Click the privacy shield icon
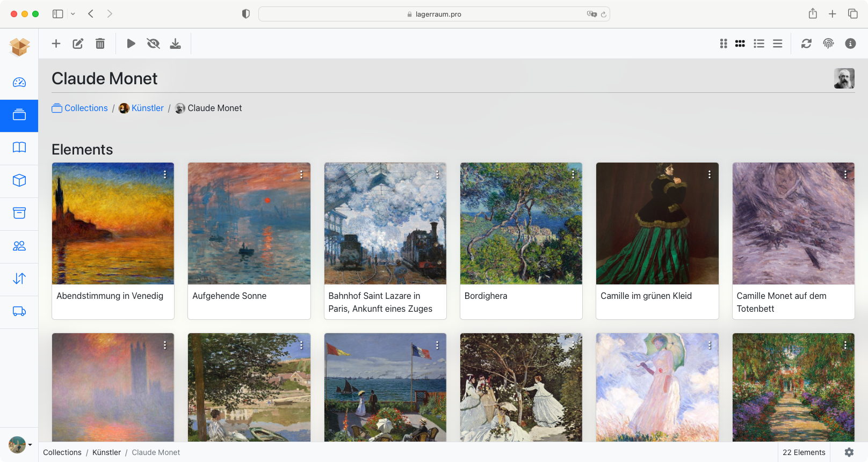868x462 pixels. coord(246,14)
